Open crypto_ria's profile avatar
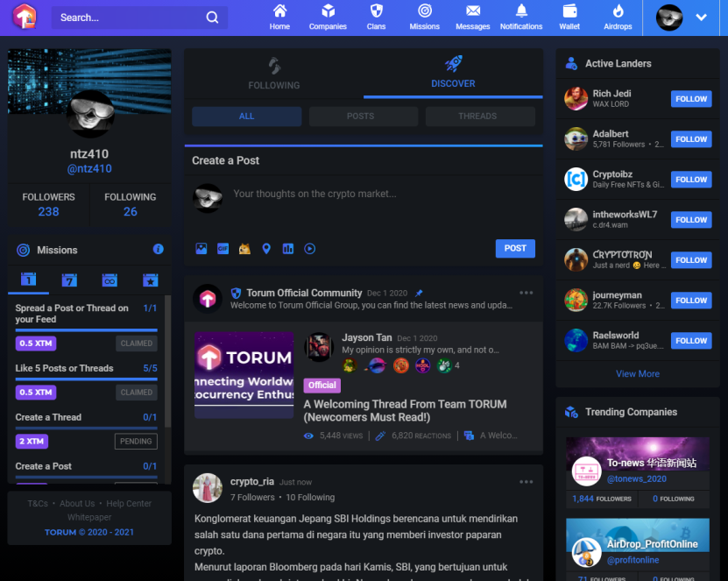The image size is (728, 581). click(x=208, y=488)
